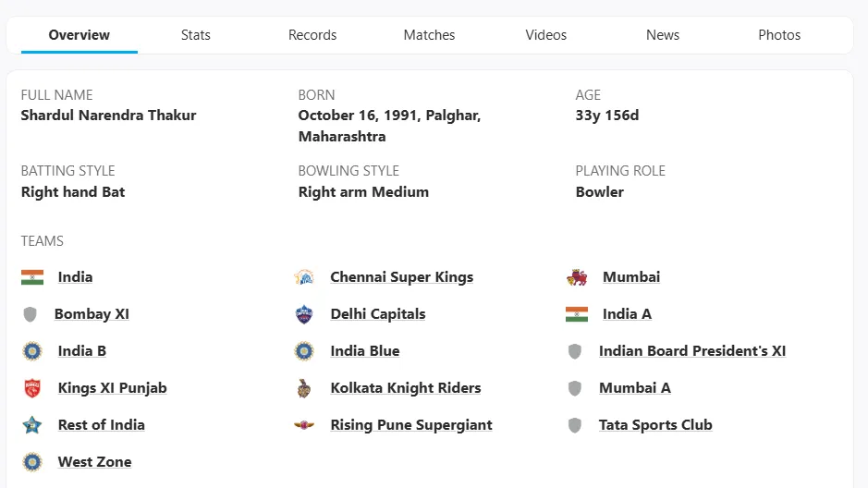868x488 pixels.
Task: Click the Kolkata Knight Riders logo
Action: 303,388
